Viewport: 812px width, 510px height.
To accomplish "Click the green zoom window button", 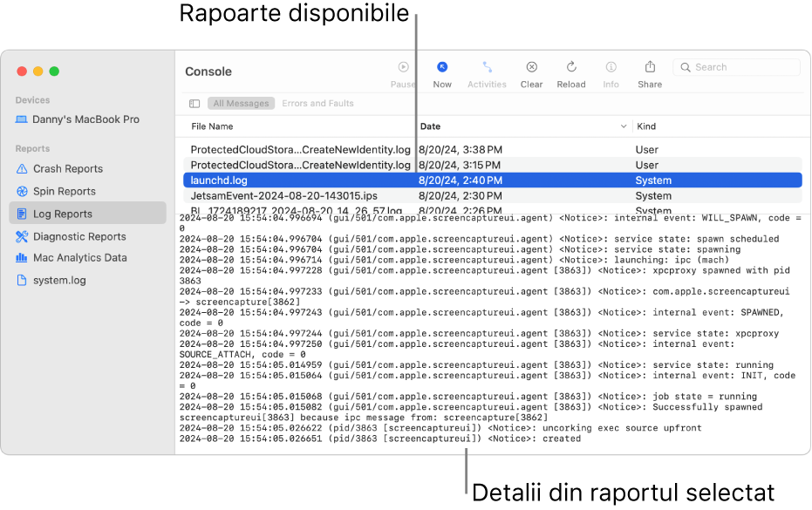I will click(x=54, y=71).
